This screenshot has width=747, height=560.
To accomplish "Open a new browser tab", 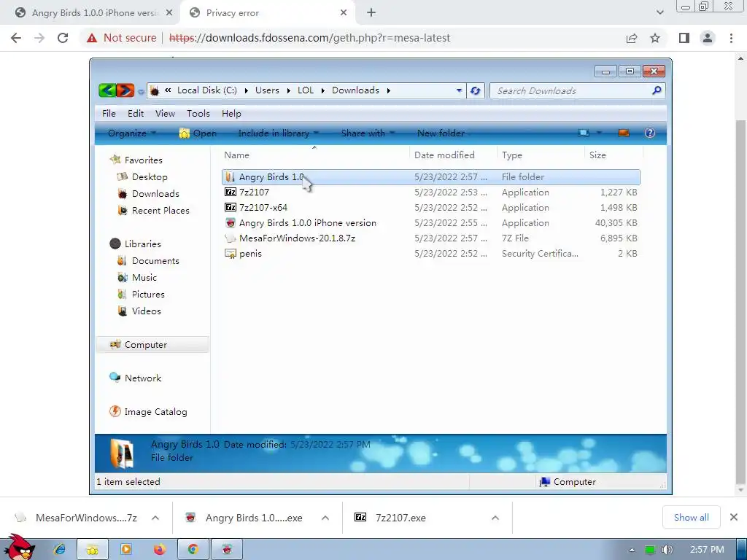I will coord(371,13).
